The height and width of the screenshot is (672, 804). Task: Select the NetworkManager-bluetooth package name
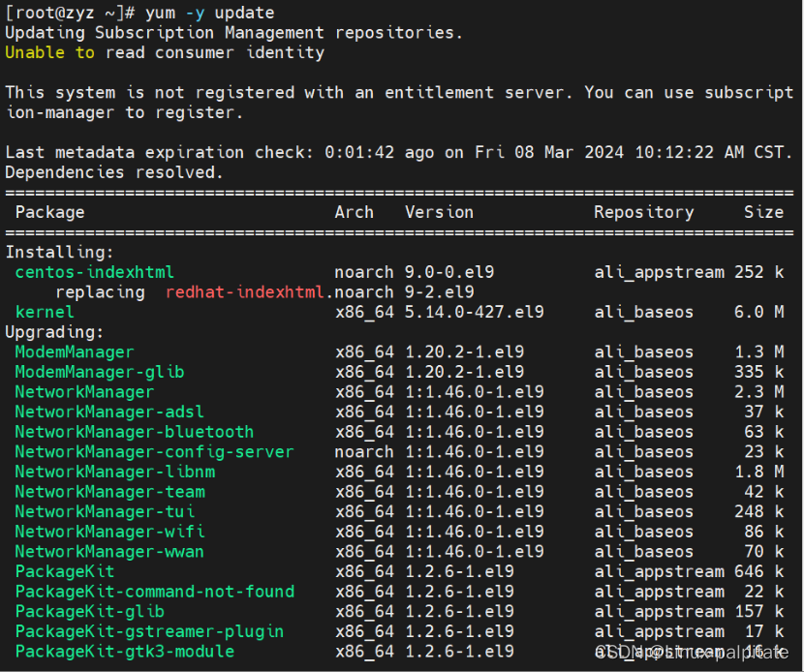coord(135,433)
